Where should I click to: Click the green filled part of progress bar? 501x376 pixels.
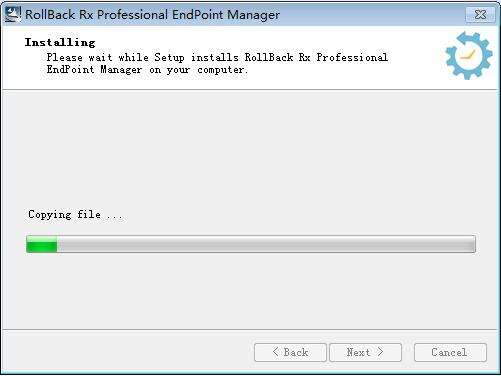42,244
